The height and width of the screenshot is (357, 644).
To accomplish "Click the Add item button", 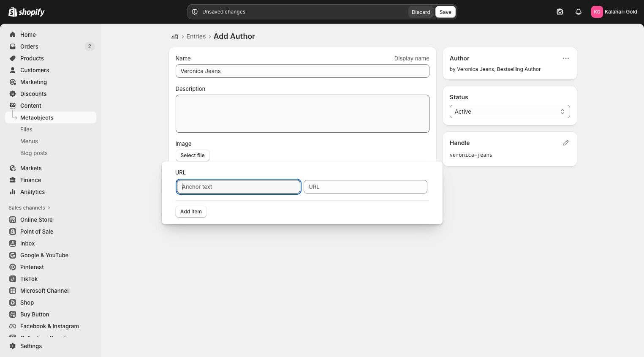I will coord(191,212).
